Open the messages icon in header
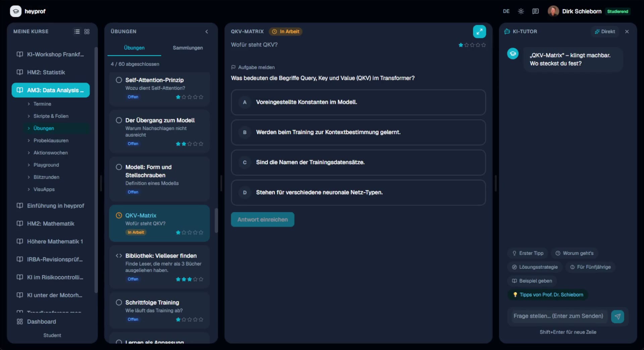This screenshot has width=644, height=350. (536, 11)
